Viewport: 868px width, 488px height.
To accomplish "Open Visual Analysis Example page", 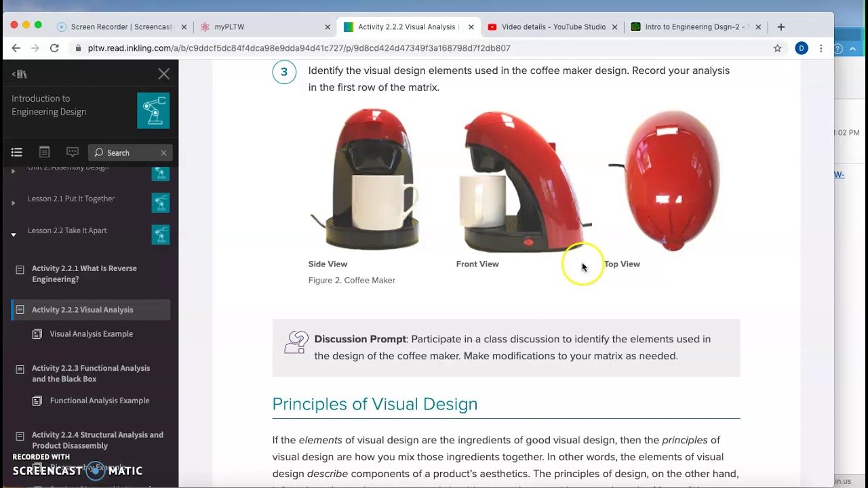I will pos(92,333).
